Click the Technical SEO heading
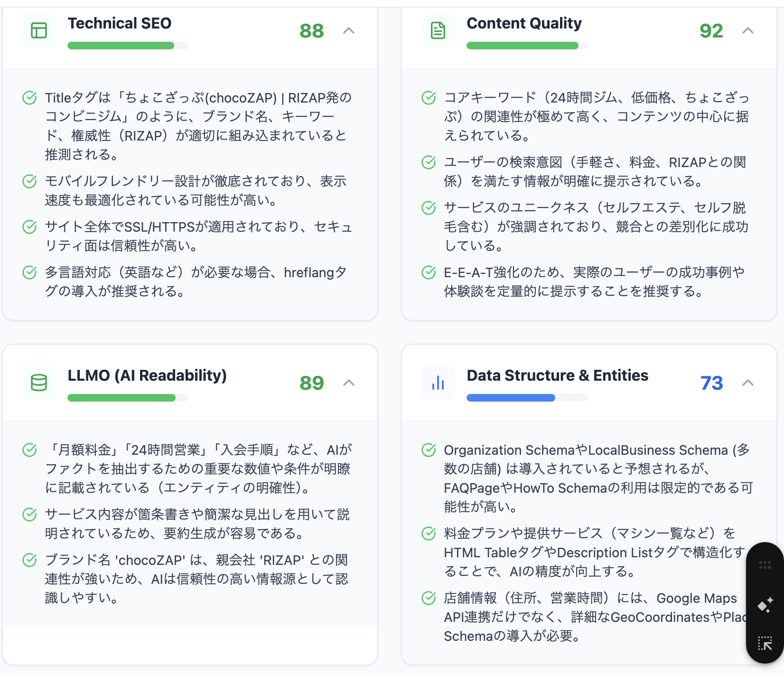 click(x=120, y=23)
